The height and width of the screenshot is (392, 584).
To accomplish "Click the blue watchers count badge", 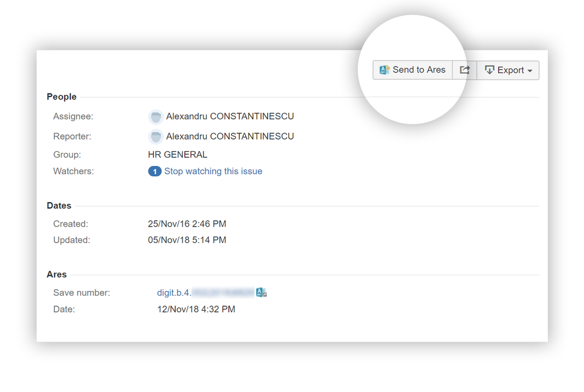I will coord(153,171).
